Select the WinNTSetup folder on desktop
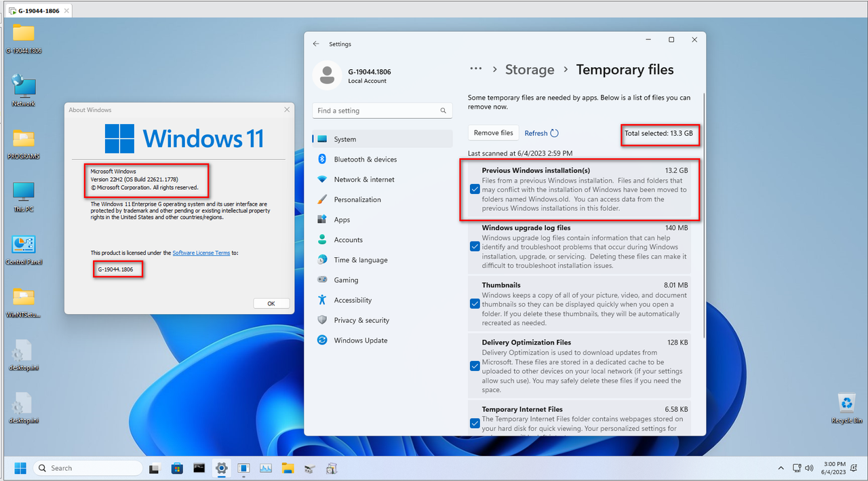Image resolution: width=868 pixels, height=481 pixels. [x=24, y=303]
